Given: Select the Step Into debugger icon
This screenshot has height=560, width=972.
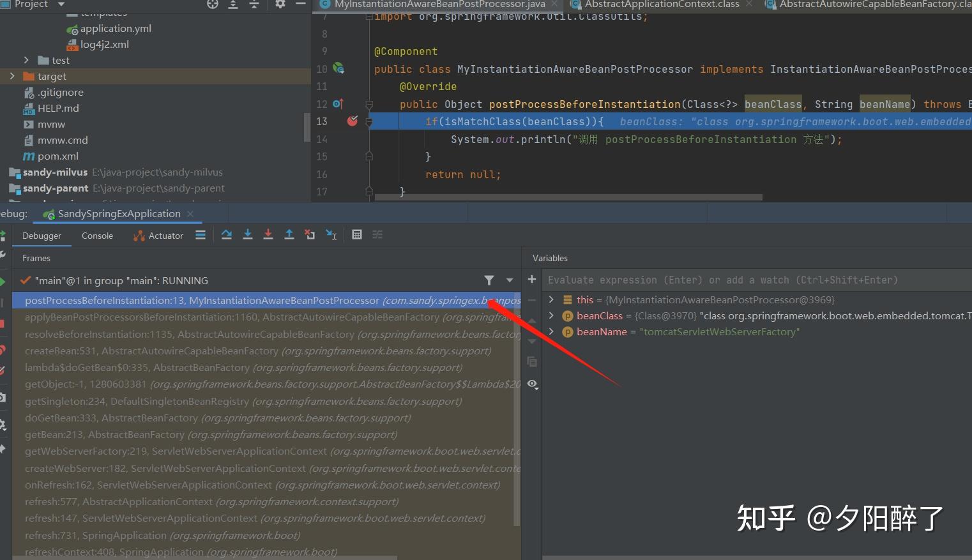Looking at the screenshot, I should [248, 234].
